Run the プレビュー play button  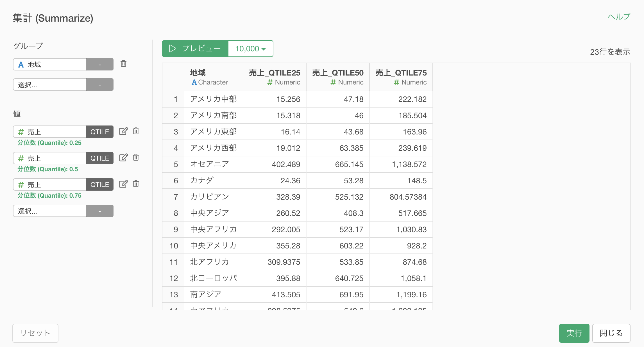point(195,49)
